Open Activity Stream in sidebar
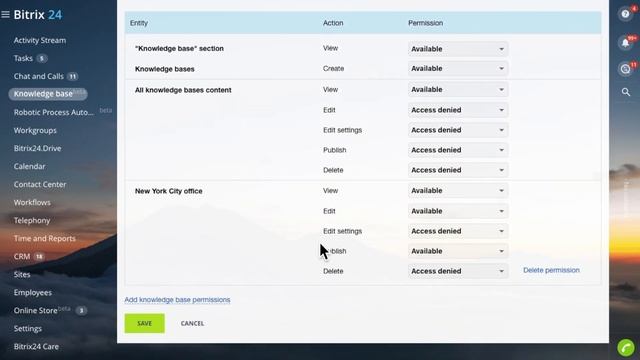640x360 pixels. point(40,40)
